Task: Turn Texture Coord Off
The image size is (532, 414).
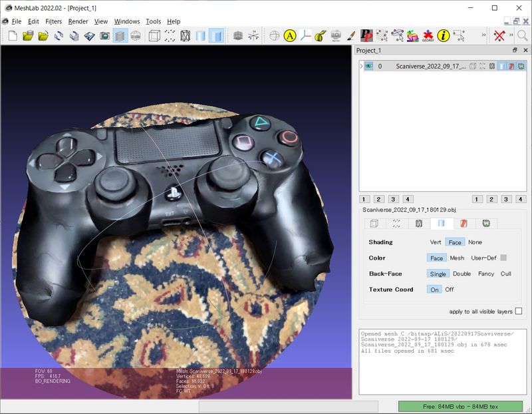Action: pyautogui.click(x=449, y=290)
